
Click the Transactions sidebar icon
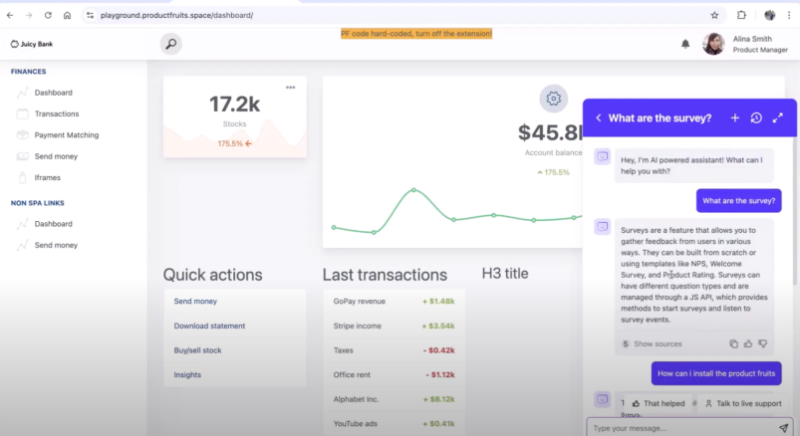point(22,114)
